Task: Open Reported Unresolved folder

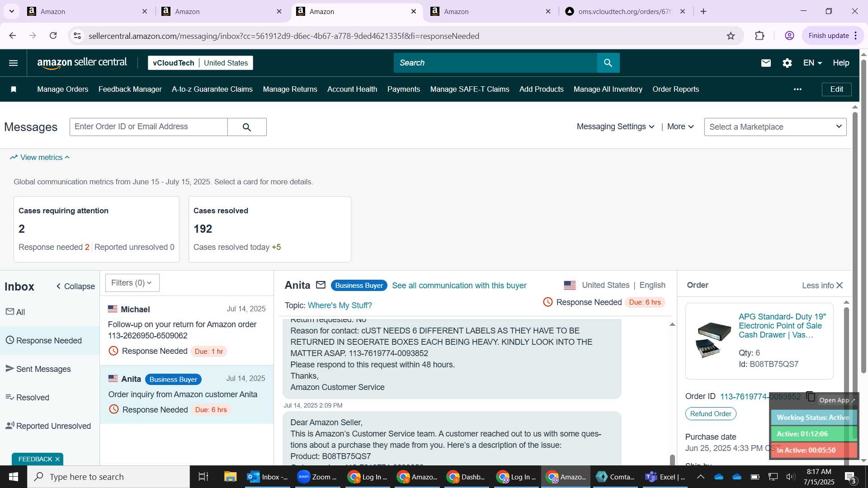Action: click(x=50, y=426)
